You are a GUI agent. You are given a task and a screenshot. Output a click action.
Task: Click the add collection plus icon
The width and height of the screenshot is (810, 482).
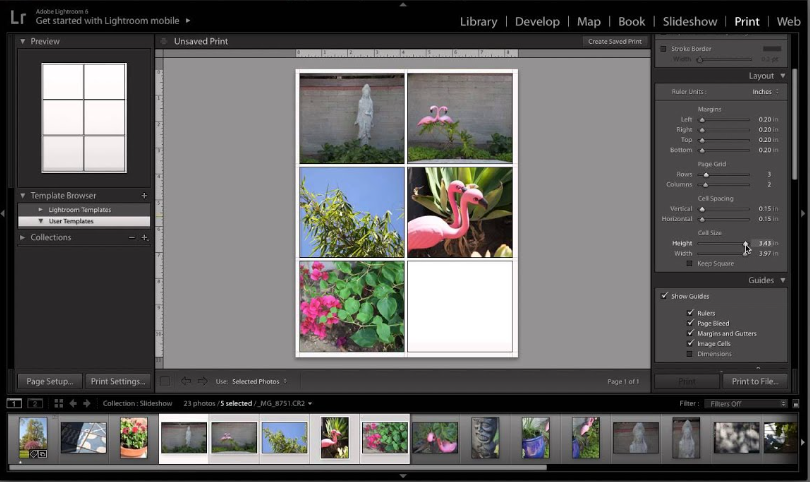click(x=145, y=238)
